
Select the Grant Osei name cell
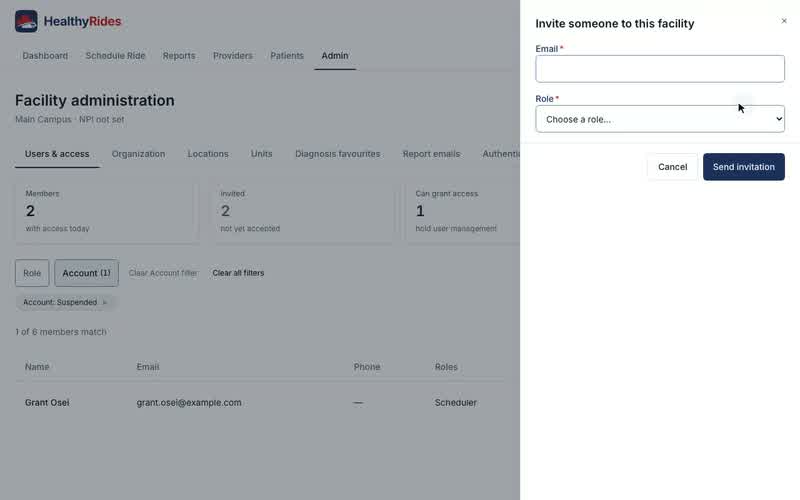(47, 403)
